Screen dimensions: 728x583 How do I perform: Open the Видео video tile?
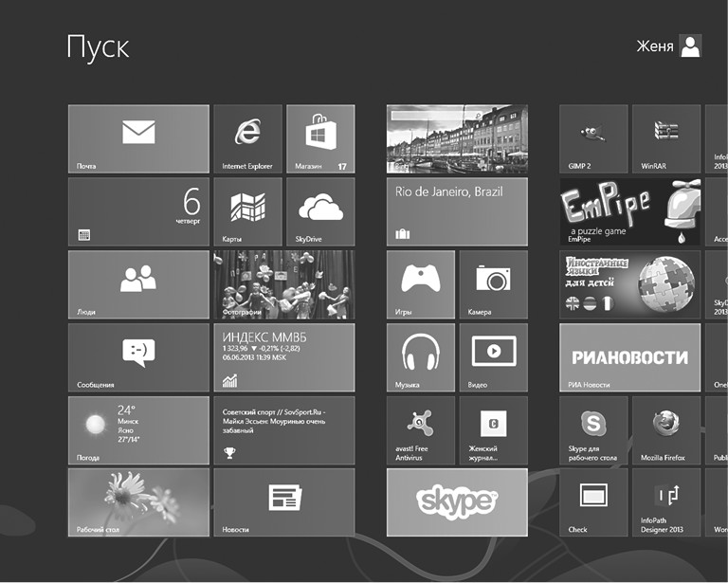493,357
